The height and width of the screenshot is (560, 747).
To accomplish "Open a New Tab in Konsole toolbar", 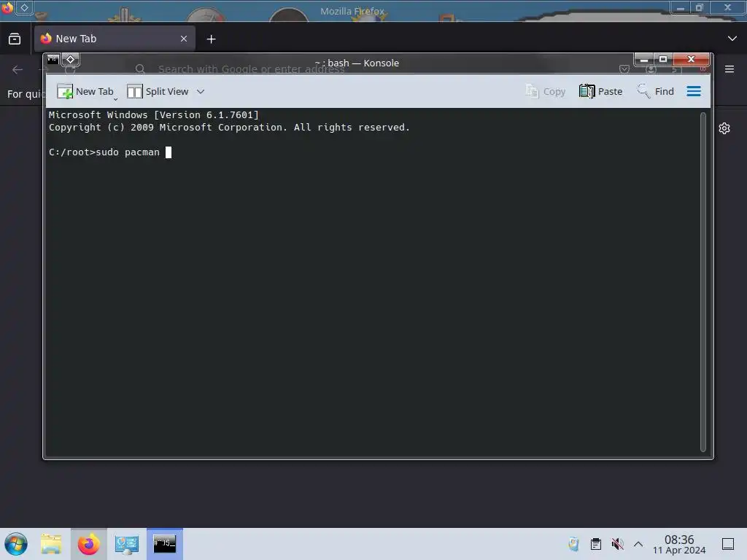I will tap(85, 91).
